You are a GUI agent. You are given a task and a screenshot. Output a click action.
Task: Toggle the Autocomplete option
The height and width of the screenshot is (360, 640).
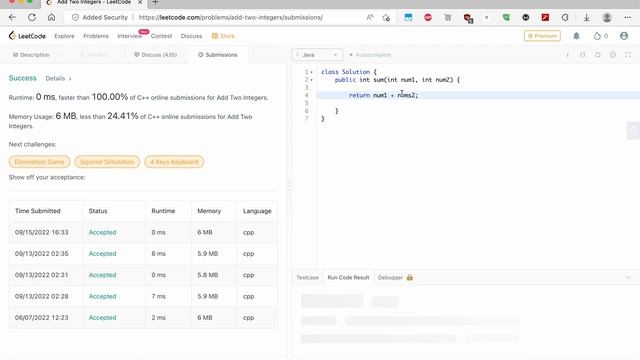[370, 55]
